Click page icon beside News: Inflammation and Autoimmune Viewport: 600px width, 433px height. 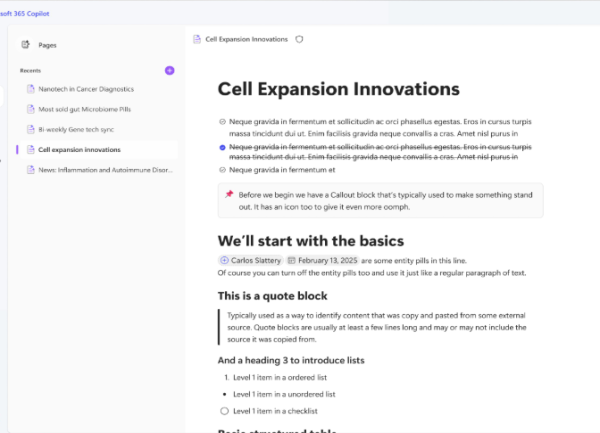tap(31, 170)
